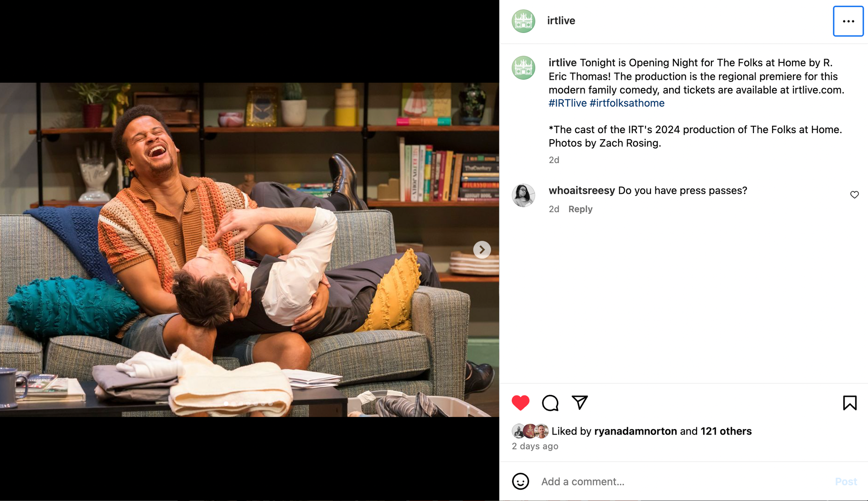Viewport: 868px width, 501px height.
Task: Open comments with the speech bubble icon
Action: 550,403
